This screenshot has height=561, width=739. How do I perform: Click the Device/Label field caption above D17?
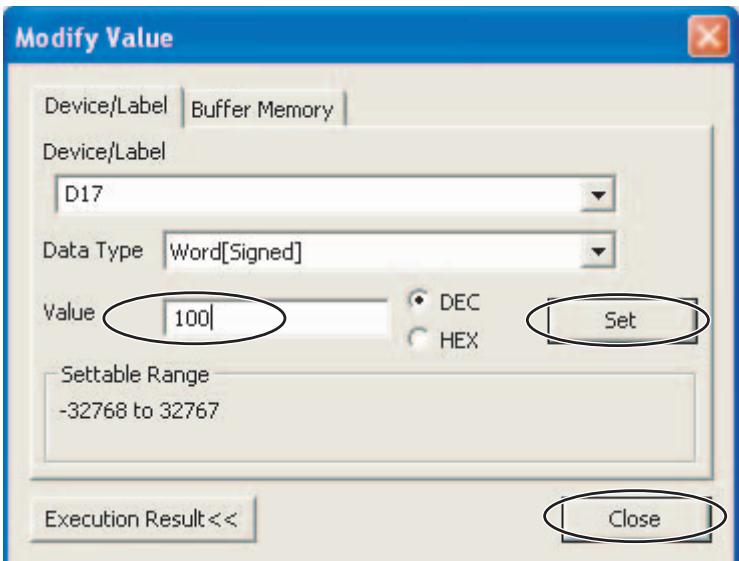pos(104,152)
